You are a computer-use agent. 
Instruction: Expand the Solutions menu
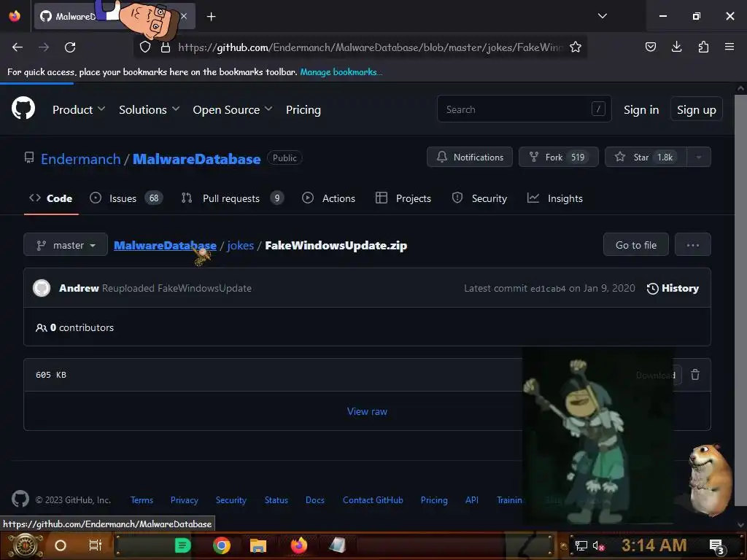point(149,109)
